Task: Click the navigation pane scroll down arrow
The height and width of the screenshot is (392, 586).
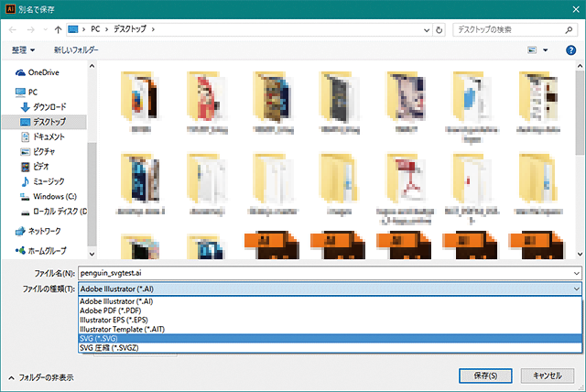Action: pos(92,254)
